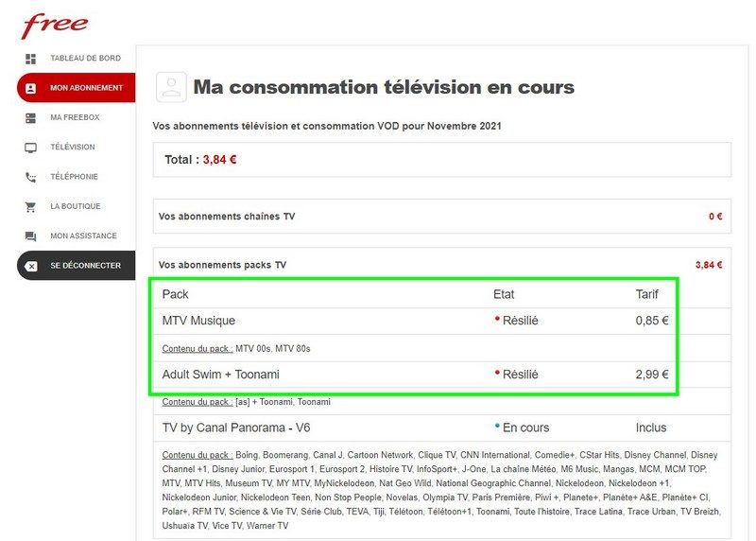Click the Adult Swim 'Contenu du pack' link
The width and height of the screenshot is (756, 541).
[x=198, y=402]
